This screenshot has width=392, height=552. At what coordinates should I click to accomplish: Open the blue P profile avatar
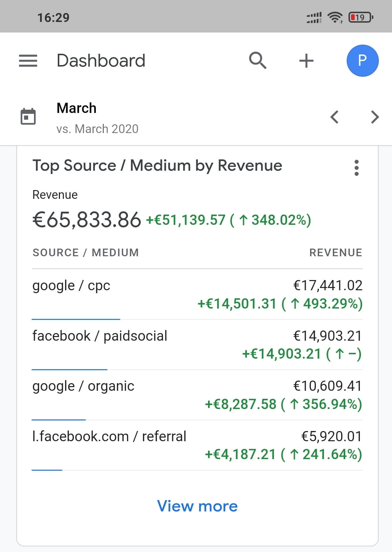tap(362, 61)
